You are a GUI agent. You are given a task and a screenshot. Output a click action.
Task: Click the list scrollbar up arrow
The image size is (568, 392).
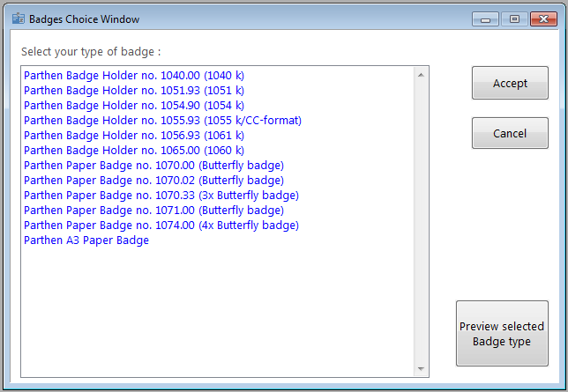click(x=421, y=75)
